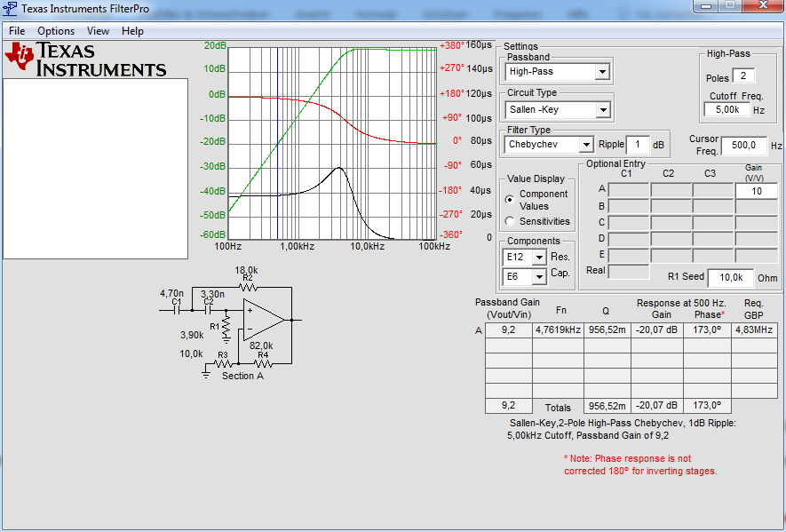Viewport: 786px width, 532px height.
Task: Click the Sallen-Key 2-Pole High-Pass summary text
Action: pos(622,429)
